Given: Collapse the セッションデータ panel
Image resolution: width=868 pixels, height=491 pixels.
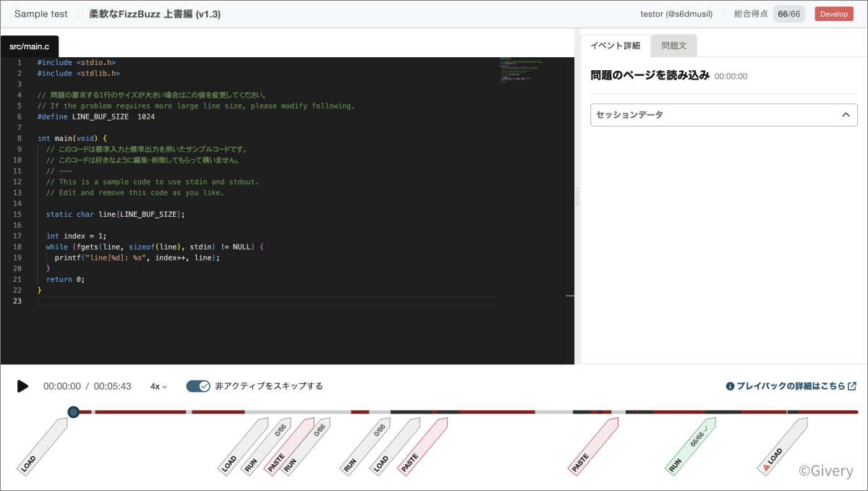Looking at the screenshot, I should (x=723, y=114).
